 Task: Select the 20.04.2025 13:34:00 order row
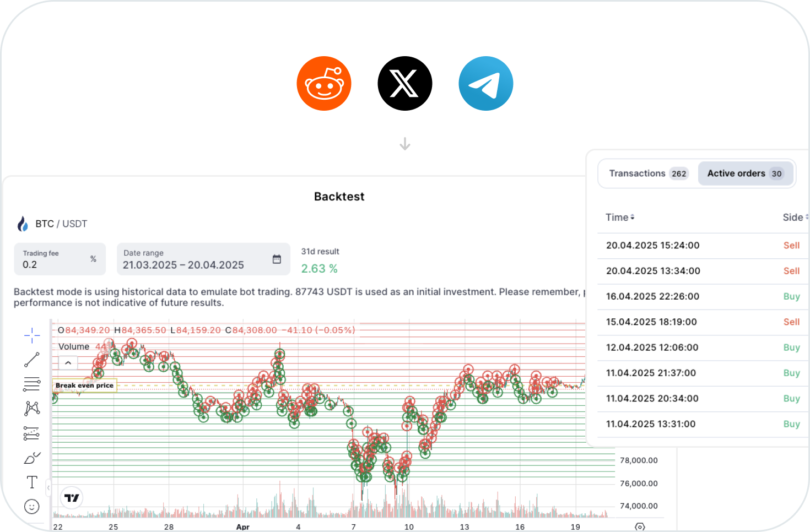click(703, 271)
